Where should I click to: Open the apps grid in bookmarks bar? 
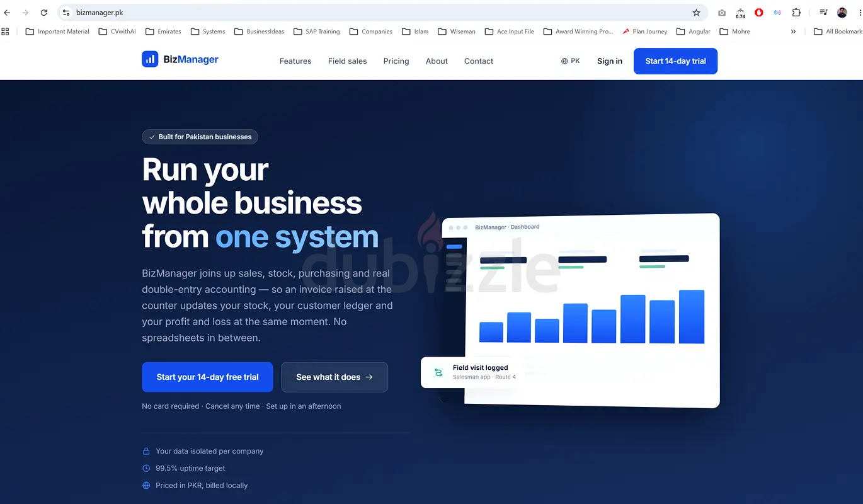(6, 31)
